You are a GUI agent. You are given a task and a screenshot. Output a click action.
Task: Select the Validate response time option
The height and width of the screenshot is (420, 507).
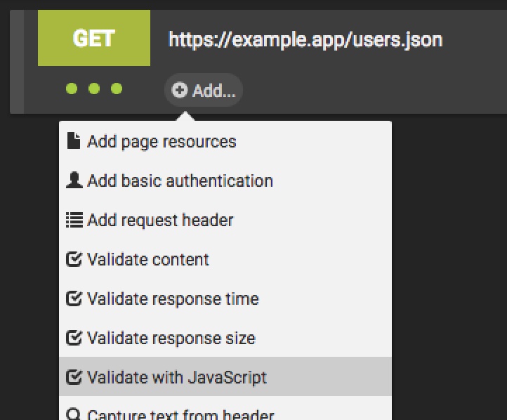coord(173,298)
